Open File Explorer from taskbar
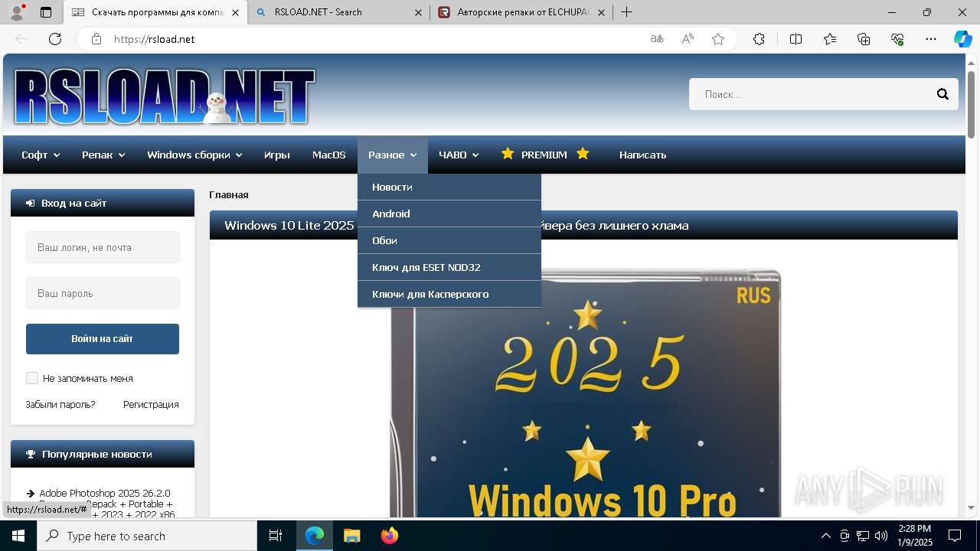This screenshot has height=551, width=980. [x=351, y=536]
